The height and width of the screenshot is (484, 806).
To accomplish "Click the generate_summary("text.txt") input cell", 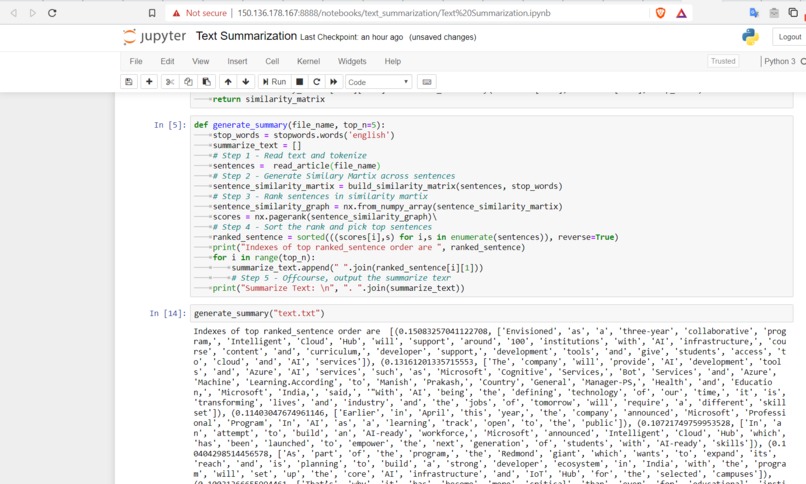I will coord(491,313).
